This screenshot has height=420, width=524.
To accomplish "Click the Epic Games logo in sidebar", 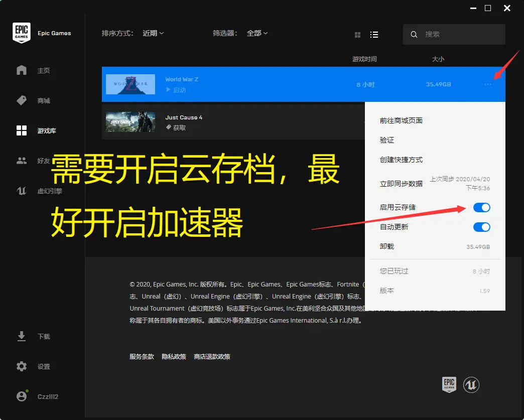I will [x=22, y=33].
